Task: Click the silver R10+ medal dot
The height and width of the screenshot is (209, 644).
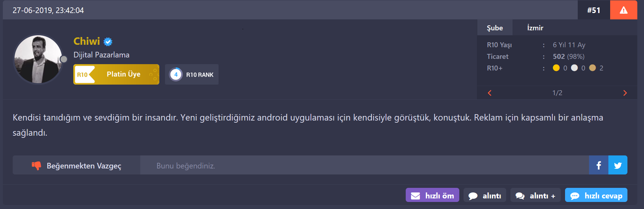Action: click(574, 68)
